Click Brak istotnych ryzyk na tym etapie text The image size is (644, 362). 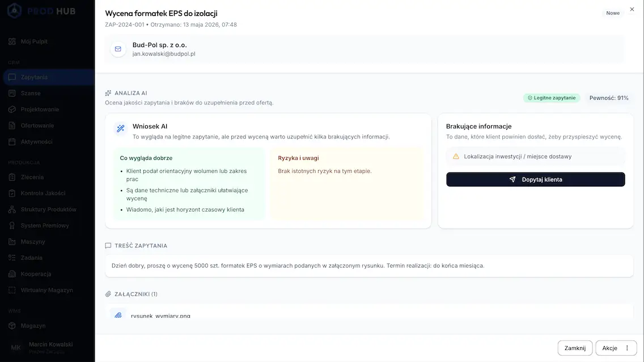(324, 171)
